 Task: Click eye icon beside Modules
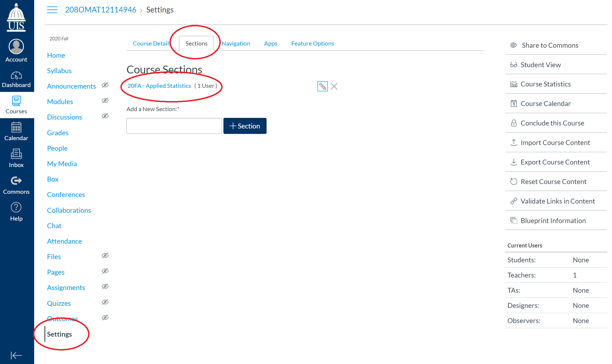point(105,101)
